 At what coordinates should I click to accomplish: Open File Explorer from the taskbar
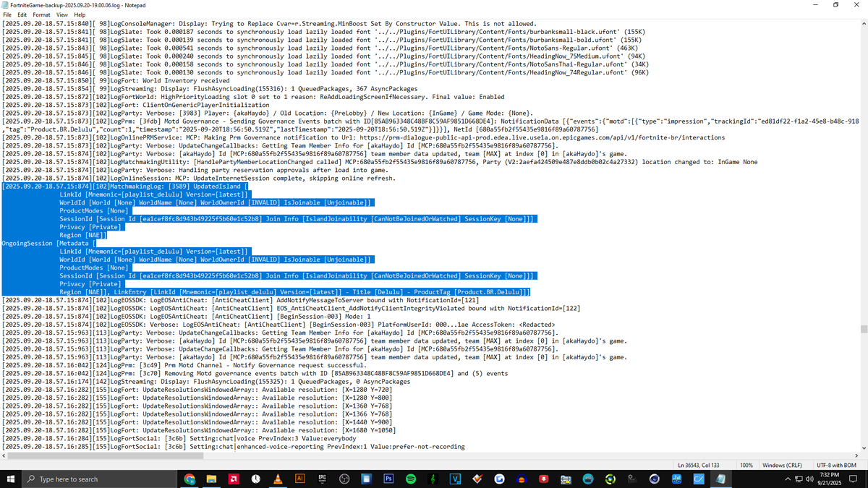(211, 479)
